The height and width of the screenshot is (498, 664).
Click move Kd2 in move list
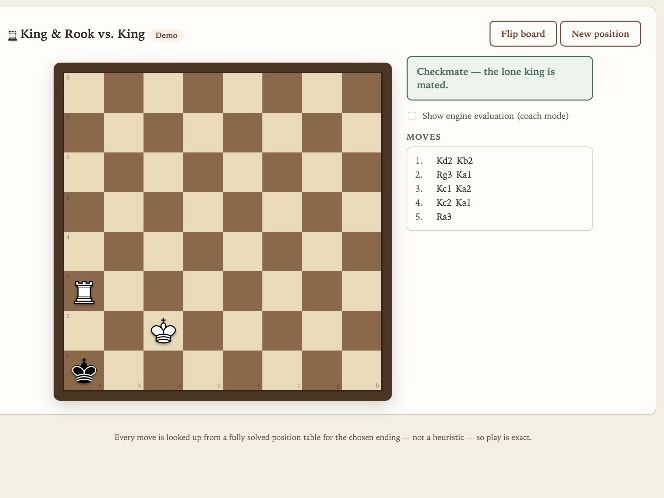tap(444, 161)
